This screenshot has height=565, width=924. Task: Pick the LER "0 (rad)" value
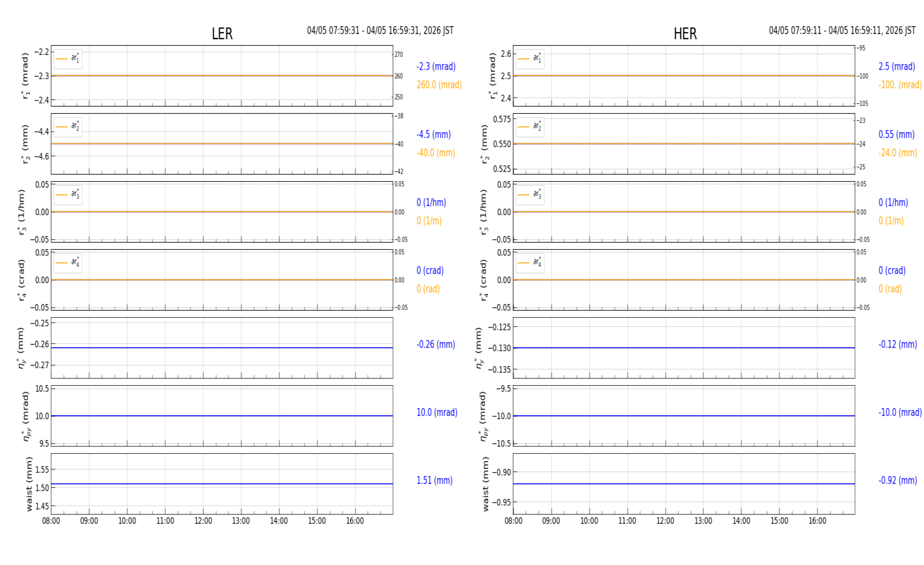[428, 289]
